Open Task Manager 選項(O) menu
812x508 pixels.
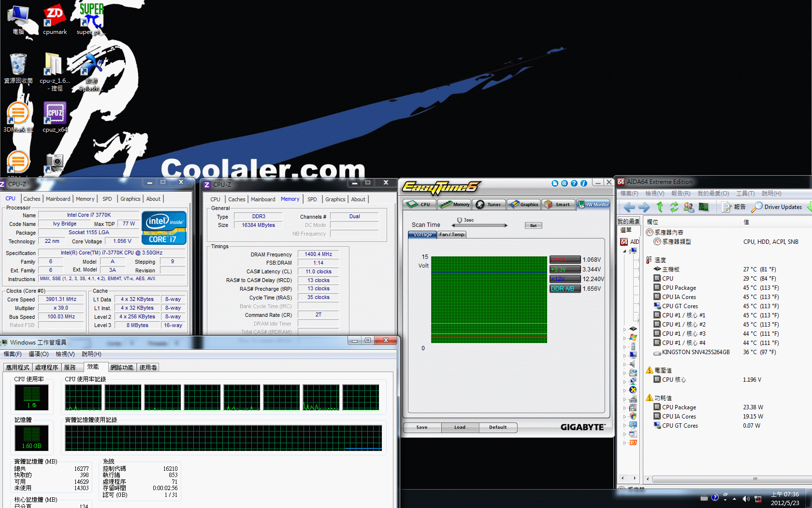tap(39, 354)
